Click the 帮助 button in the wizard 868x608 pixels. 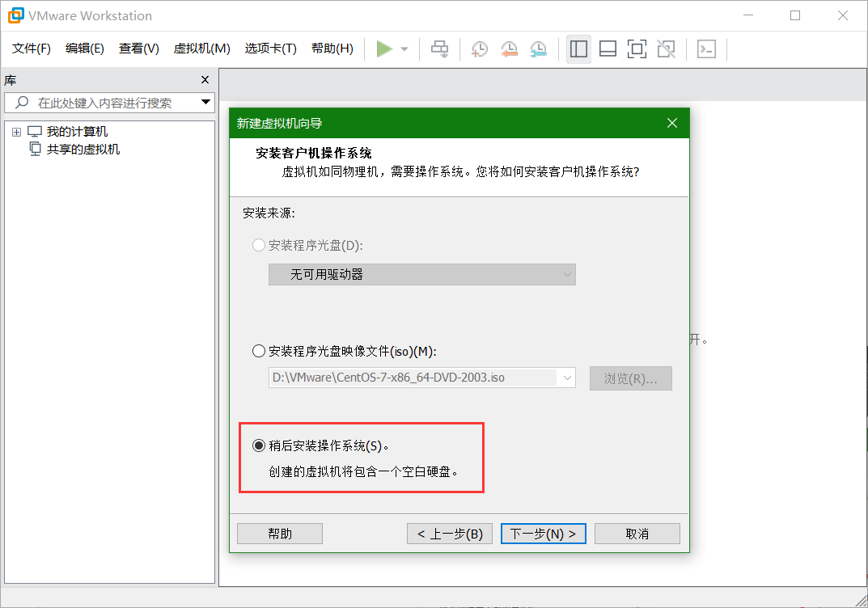(280, 534)
